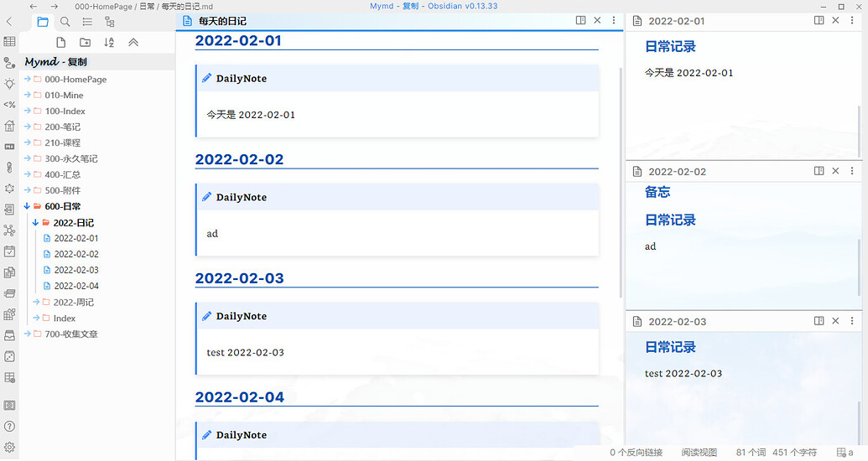
Task: Open the table icon at the top of the ribbon
Action: point(9,42)
